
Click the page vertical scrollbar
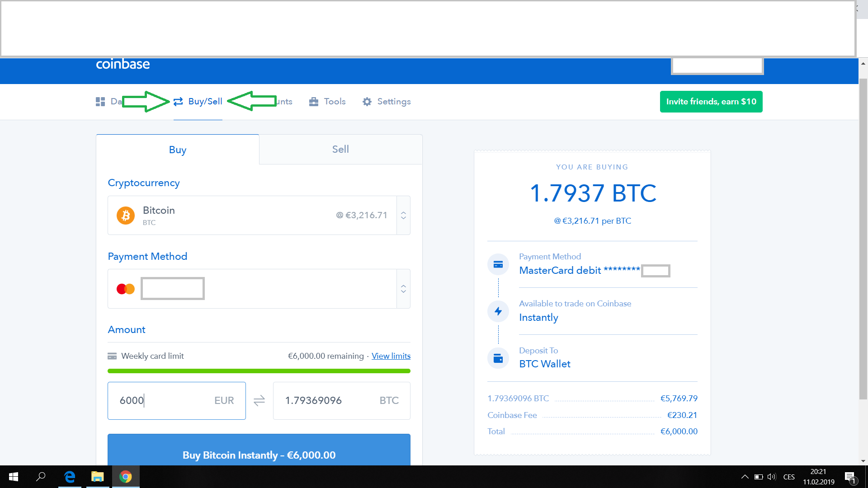click(x=863, y=239)
